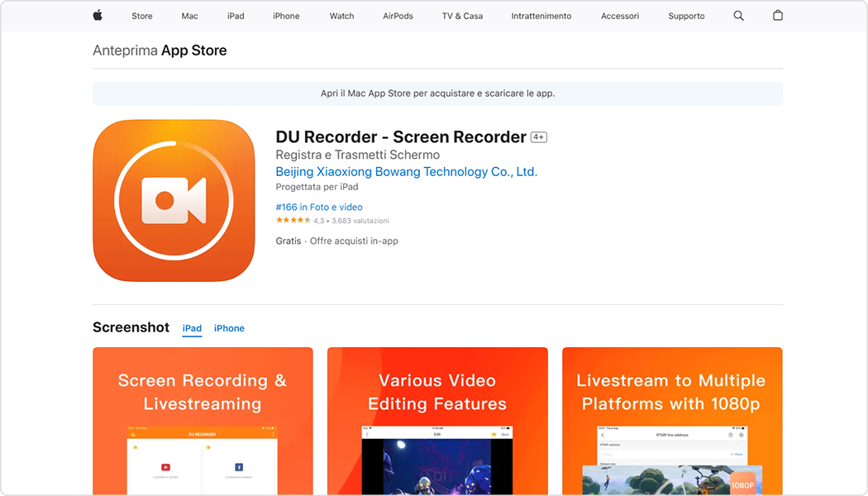The image size is (868, 496).
Task: Open Beijing Xiaoxiong Bowang Technology developer link
Action: (x=407, y=172)
